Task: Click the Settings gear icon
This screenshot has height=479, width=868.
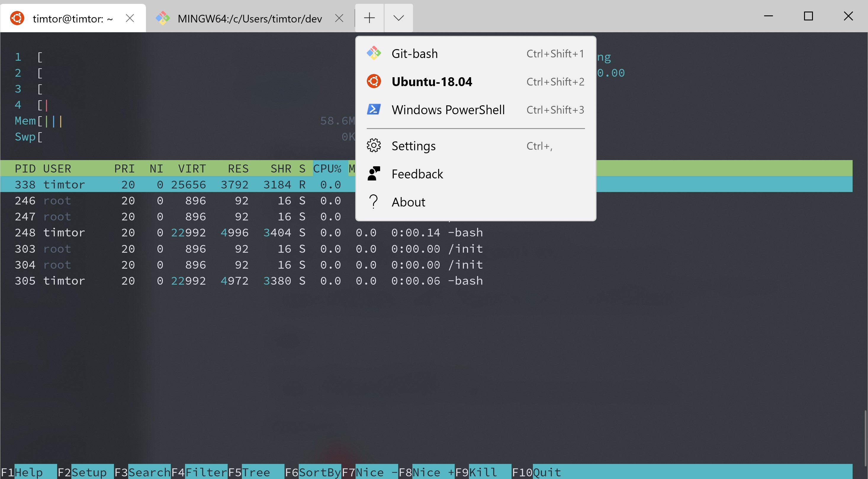Action: tap(374, 146)
